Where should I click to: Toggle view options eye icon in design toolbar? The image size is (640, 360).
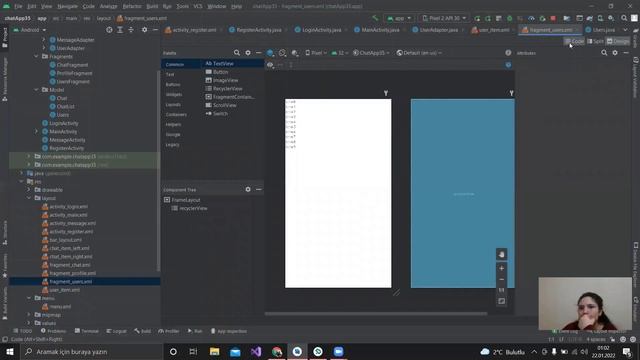270,64
